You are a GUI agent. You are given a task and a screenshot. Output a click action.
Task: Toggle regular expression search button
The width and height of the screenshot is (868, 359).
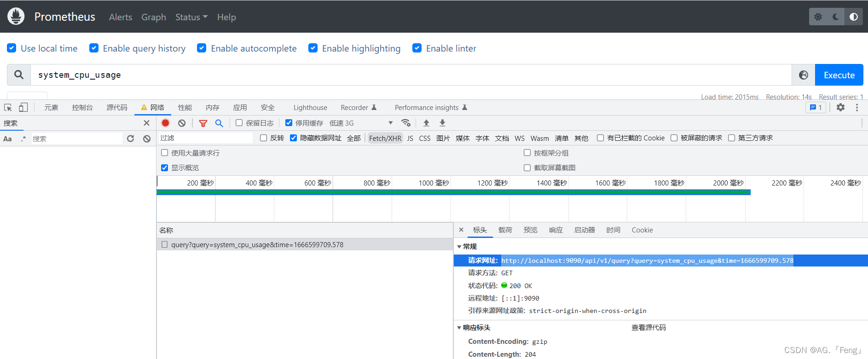point(23,139)
